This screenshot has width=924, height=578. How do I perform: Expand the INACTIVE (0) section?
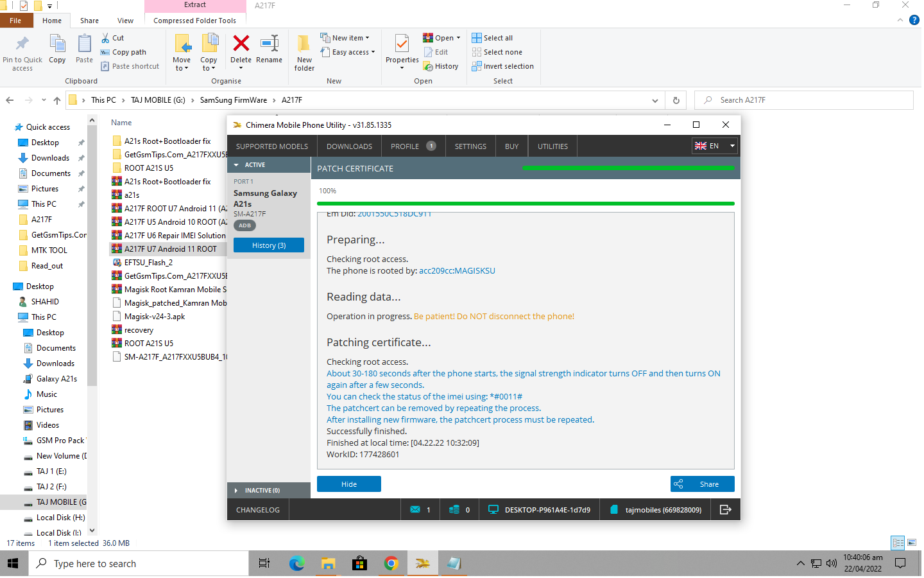236,491
